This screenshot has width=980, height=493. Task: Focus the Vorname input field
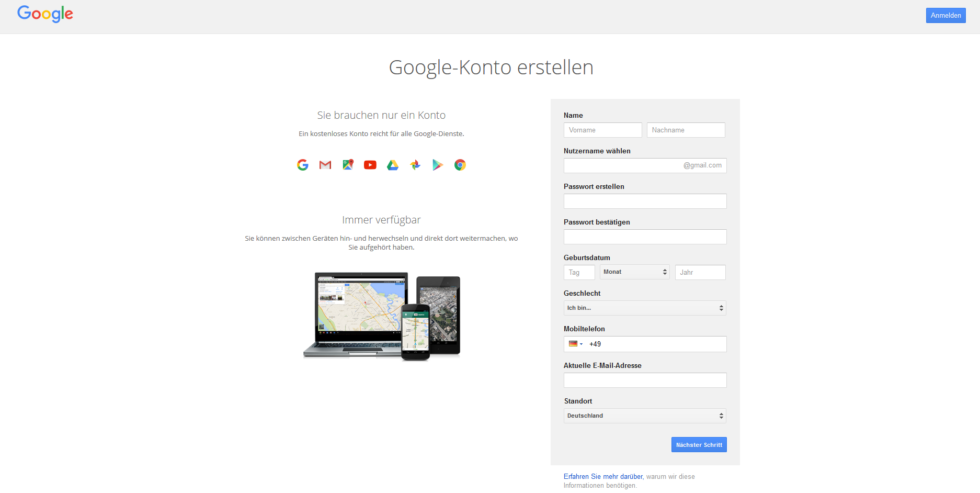click(x=602, y=130)
